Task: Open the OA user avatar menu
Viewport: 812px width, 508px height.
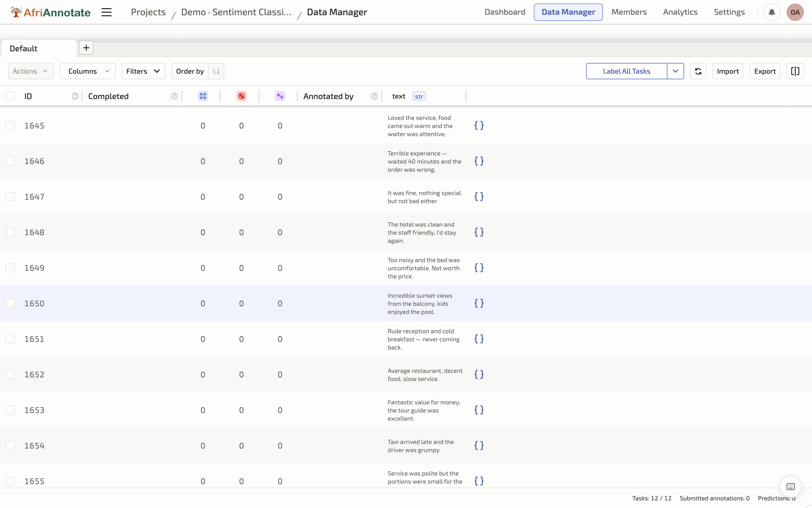Action: click(795, 12)
